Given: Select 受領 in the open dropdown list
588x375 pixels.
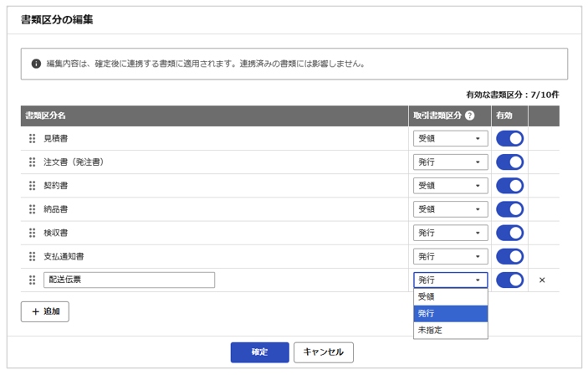Looking at the screenshot, I should click(x=450, y=297).
